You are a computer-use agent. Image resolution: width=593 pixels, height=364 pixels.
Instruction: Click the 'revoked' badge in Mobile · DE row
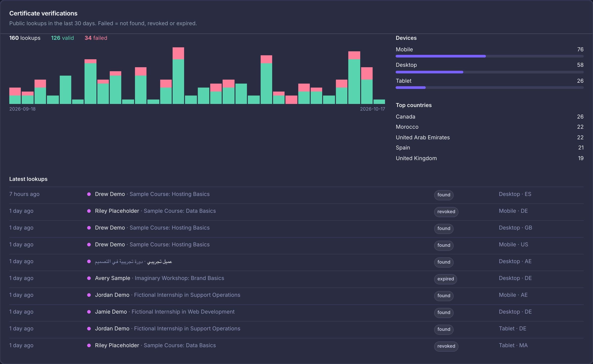446,212
